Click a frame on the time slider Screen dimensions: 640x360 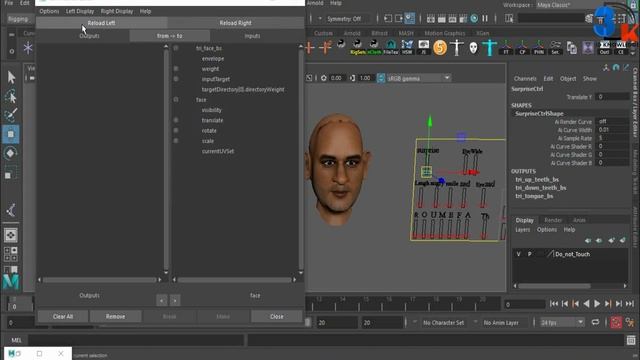(x=404, y=304)
